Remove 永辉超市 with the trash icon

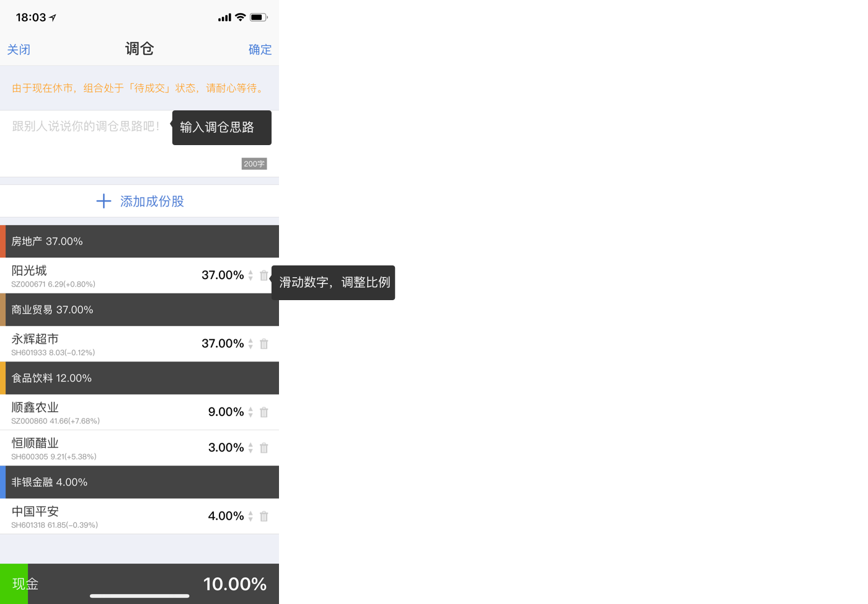[264, 344]
